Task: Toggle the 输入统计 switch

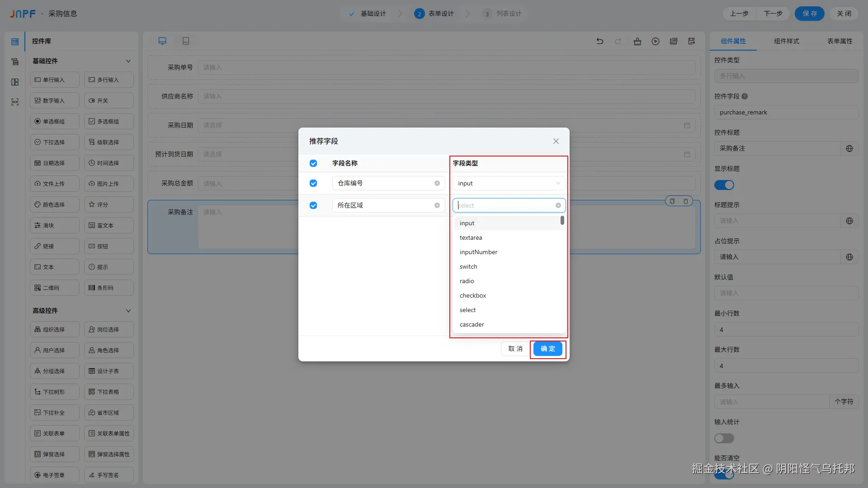Action: point(724,438)
